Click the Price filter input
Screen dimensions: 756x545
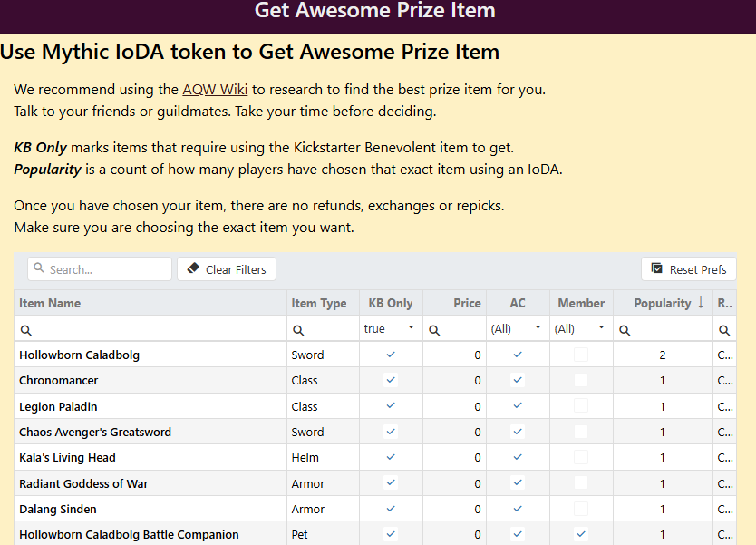point(454,330)
